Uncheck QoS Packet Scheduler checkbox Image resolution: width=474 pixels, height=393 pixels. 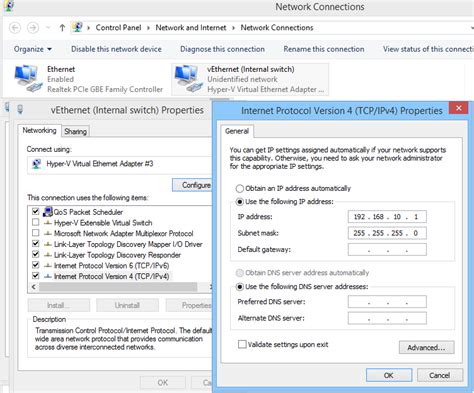coord(36,211)
